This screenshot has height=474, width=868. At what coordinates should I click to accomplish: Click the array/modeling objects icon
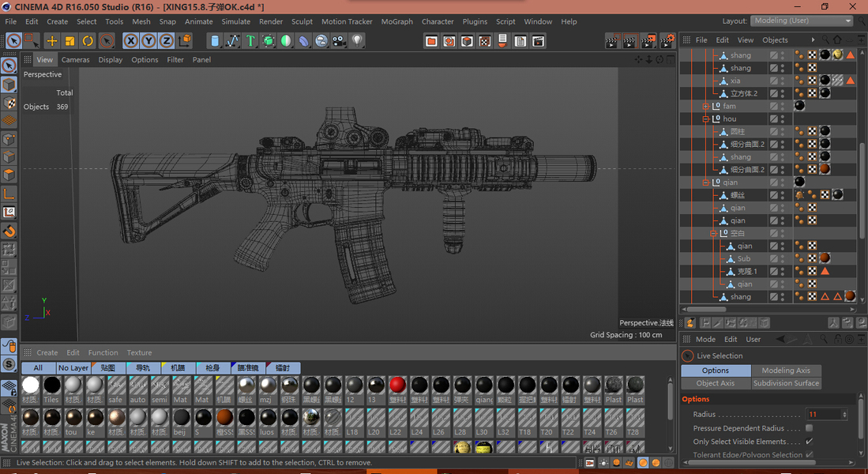click(268, 40)
